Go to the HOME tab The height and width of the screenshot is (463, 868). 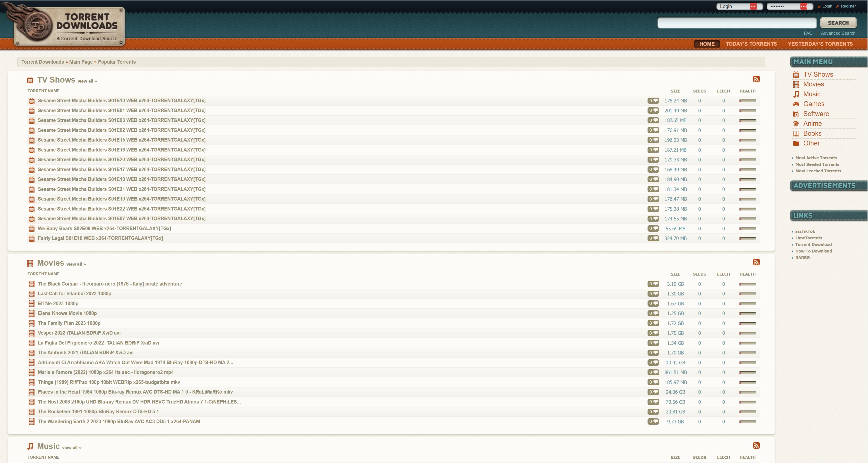pos(707,44)
